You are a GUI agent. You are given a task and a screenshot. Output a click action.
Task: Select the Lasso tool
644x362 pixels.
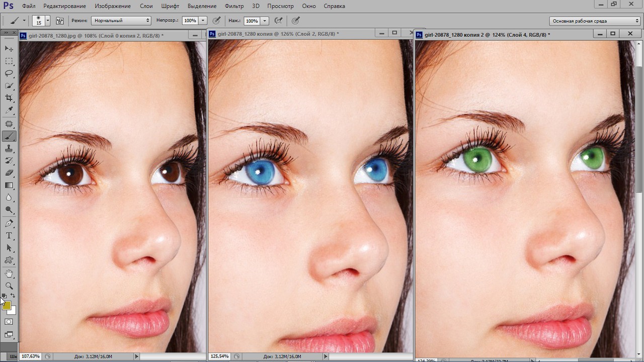(9, 73)
